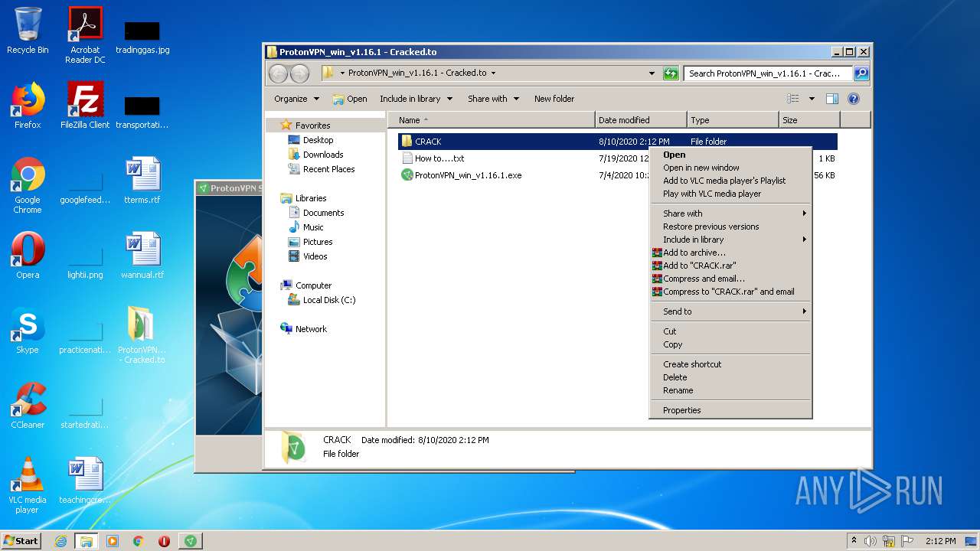
Task: Expand Include in library toolbar dropdown
Action: (416, 99)
